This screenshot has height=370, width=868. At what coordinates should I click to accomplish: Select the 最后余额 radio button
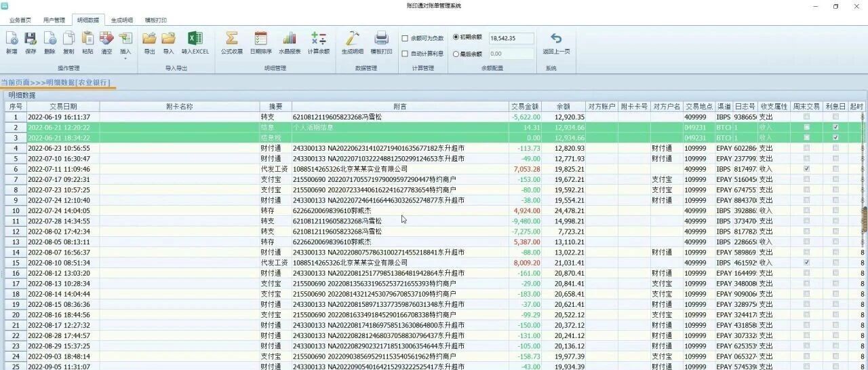coord(456,54)
